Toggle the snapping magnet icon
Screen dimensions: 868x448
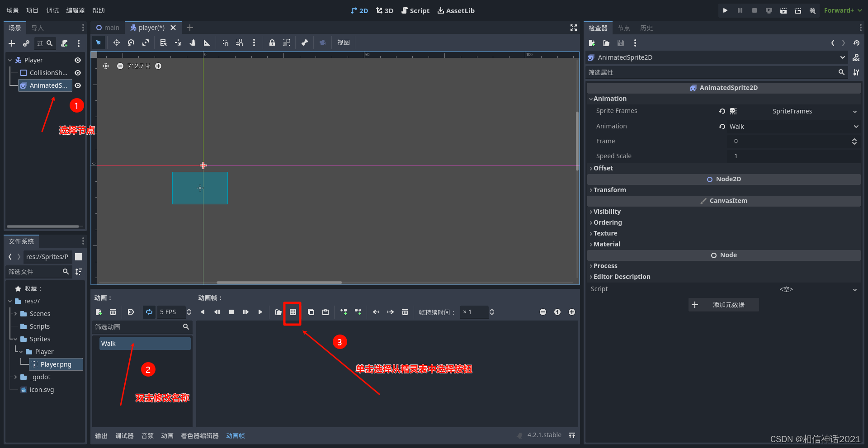225,42
